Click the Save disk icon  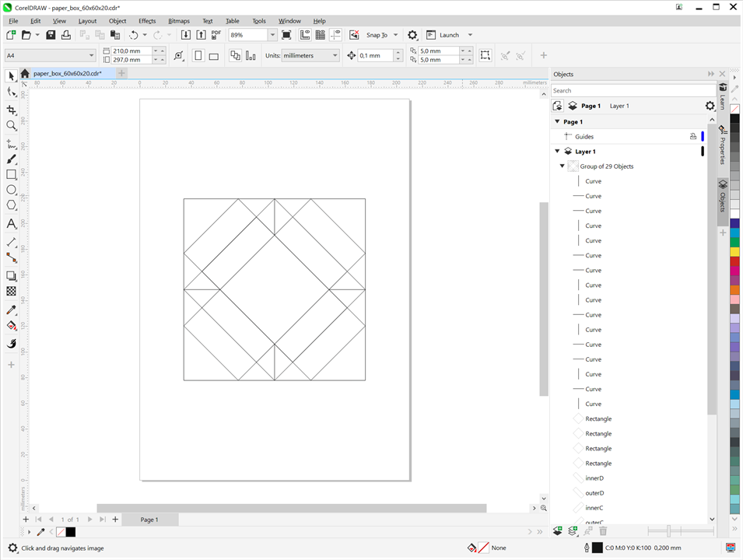point(51,35)
